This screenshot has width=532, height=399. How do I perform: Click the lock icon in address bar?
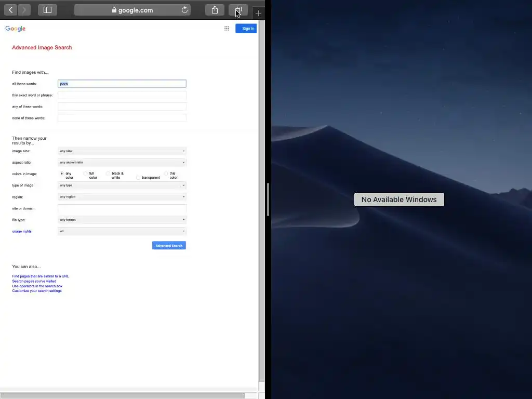click(x=114, y=10)
